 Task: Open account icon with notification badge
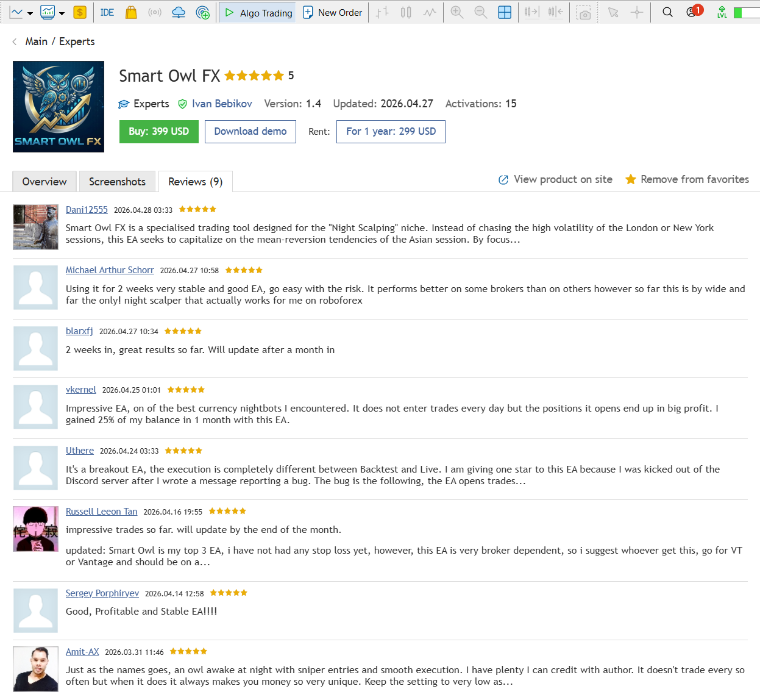694,12
